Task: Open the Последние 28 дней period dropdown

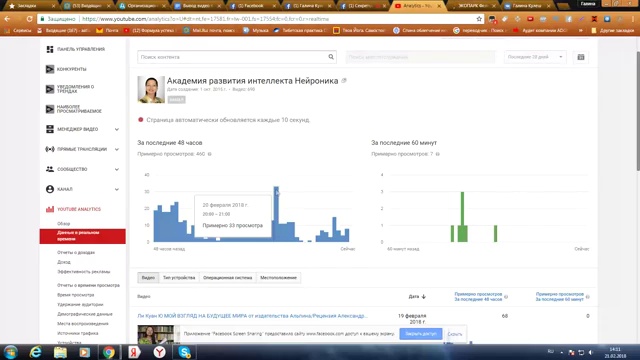Action: point(535,57)
